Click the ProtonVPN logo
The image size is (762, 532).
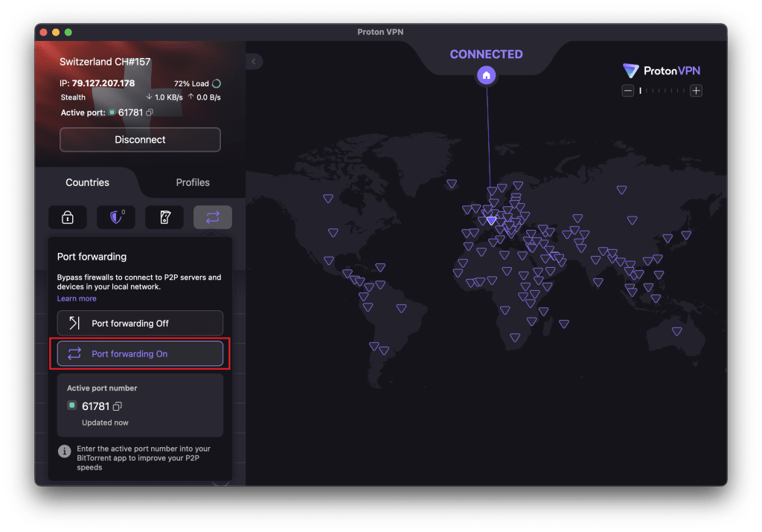pyautogui.click(x=662, y=71)
